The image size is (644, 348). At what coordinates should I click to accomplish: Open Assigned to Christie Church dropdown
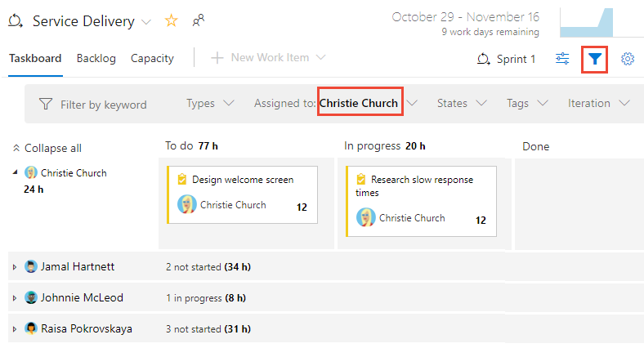(x=360, y=104)
